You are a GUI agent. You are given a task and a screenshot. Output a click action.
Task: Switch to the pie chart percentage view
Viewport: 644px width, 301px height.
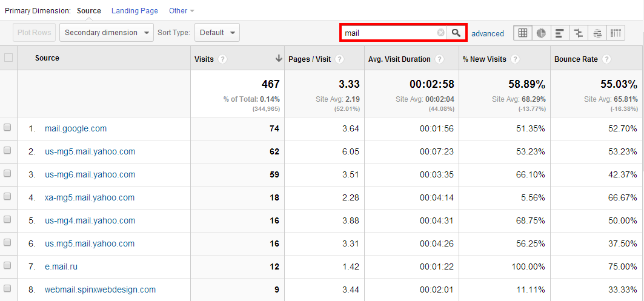point(541,33)
